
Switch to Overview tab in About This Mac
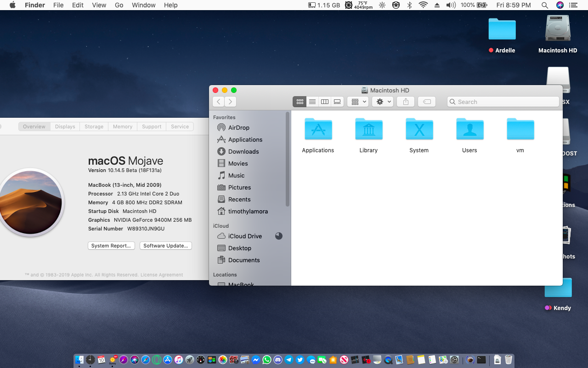(x=34, y=126)
